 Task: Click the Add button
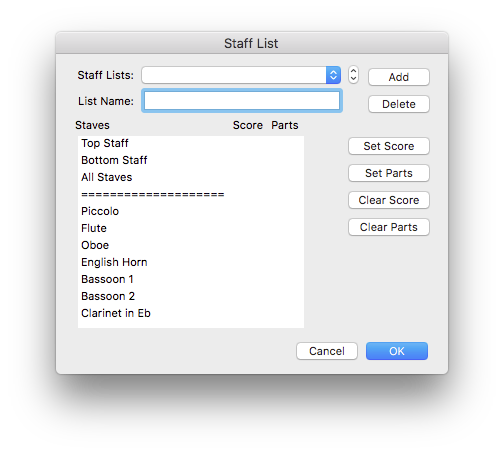(399, 77)
